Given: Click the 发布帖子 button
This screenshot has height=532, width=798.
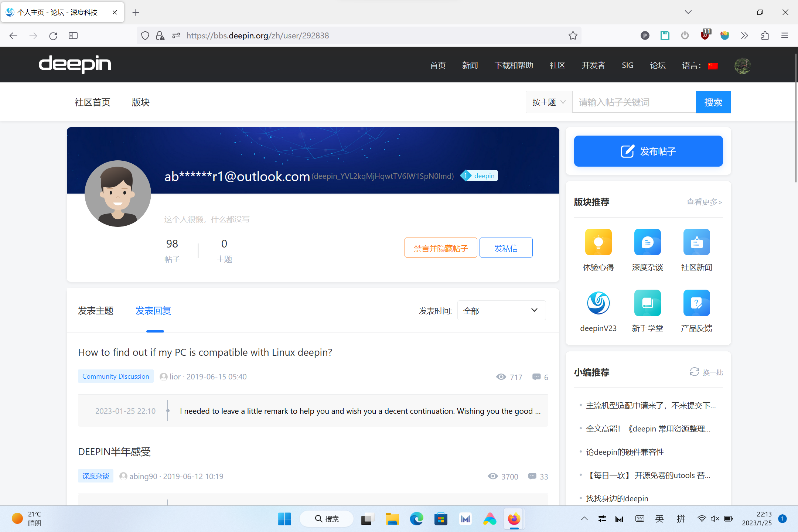Looking at the screenshot, I should (x=648, y=151).
